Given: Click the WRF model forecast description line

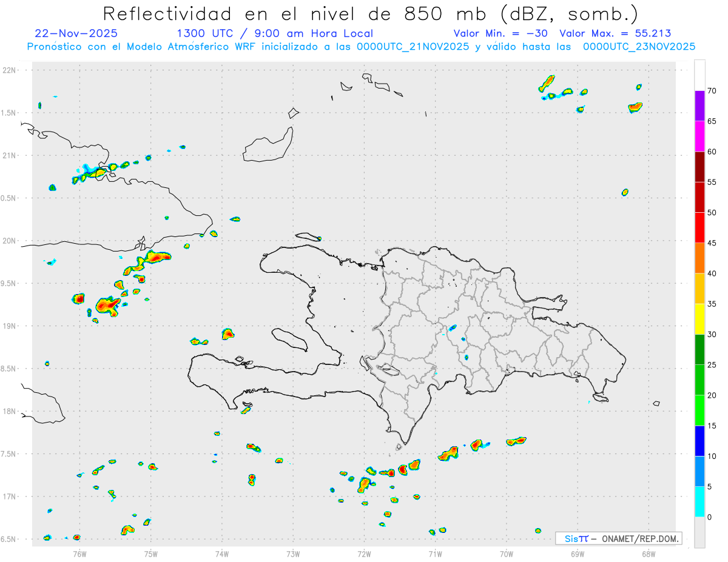Looking at the screenshot, I should pyautogui.click(x=361, y=47).
